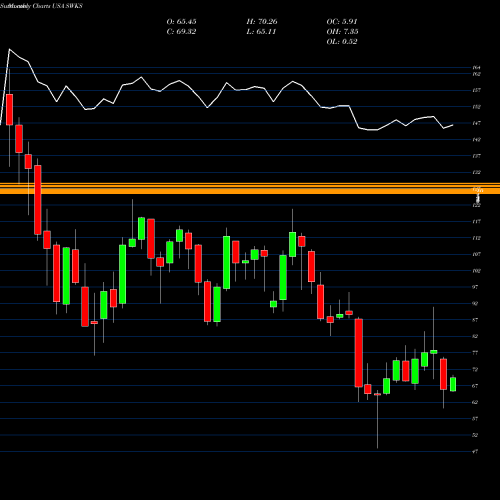Click the 112 price axis label
Screen dimensions: 500x500
476,238
